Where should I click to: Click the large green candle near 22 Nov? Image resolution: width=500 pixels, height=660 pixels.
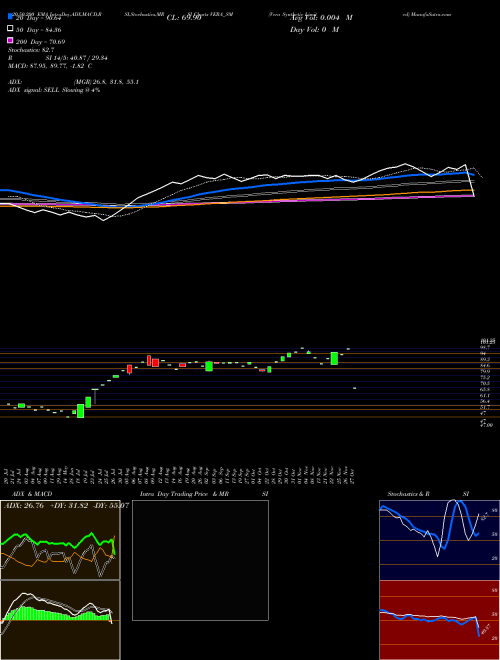[x=334, y=358]
